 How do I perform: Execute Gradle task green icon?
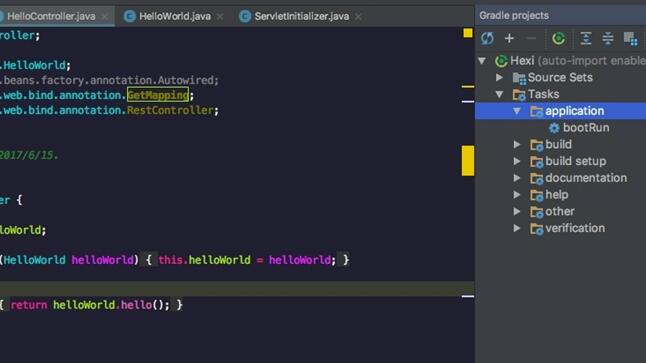tap(558, 38)
